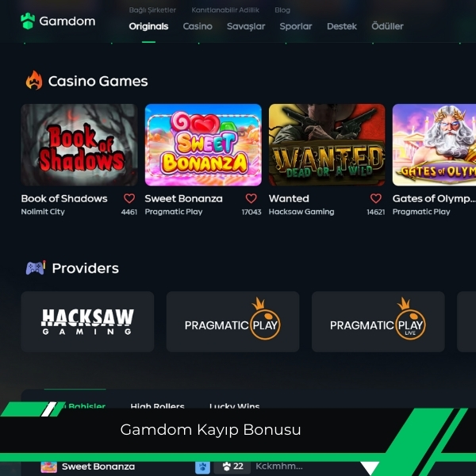Favorite Book of Shadows with heart icon
This screenshot has width=476, height=476.
(129, 198)
